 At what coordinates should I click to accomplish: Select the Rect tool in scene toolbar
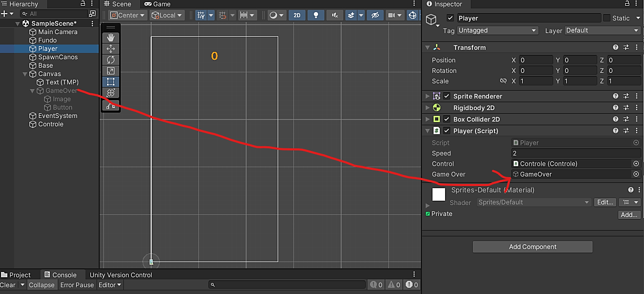(111, 82)
